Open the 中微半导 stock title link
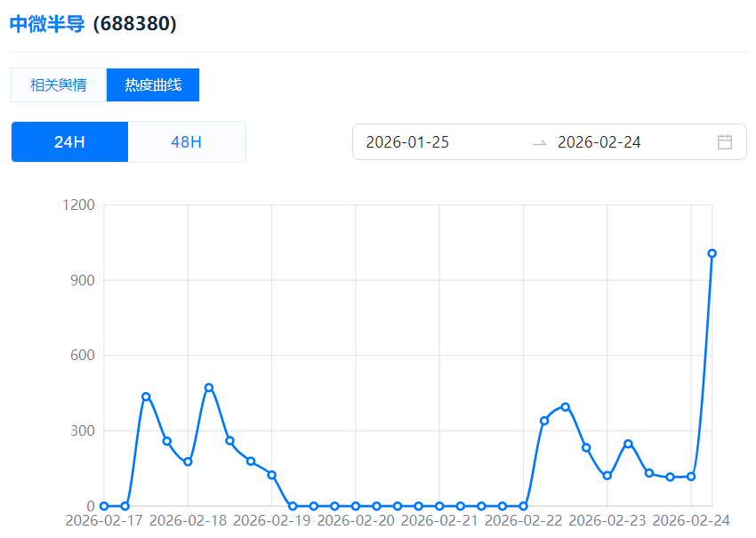This screenshot has width=756, height=538. click(47, 24)
